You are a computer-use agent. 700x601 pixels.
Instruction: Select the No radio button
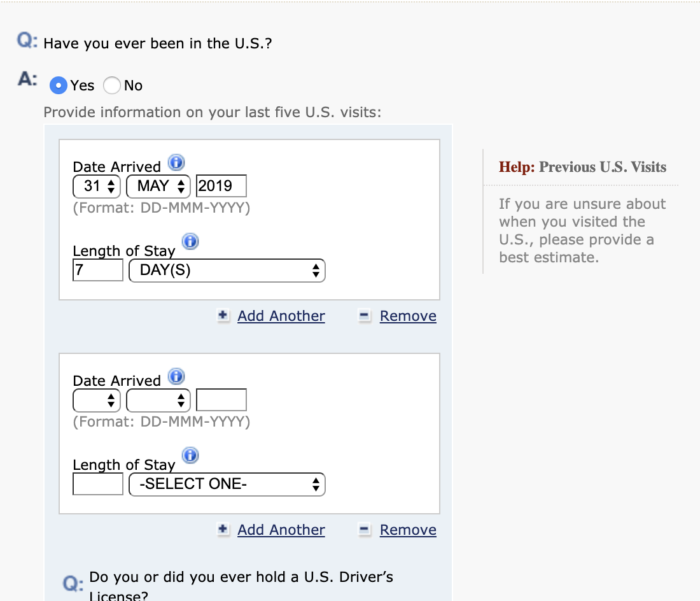coord(112,85)
